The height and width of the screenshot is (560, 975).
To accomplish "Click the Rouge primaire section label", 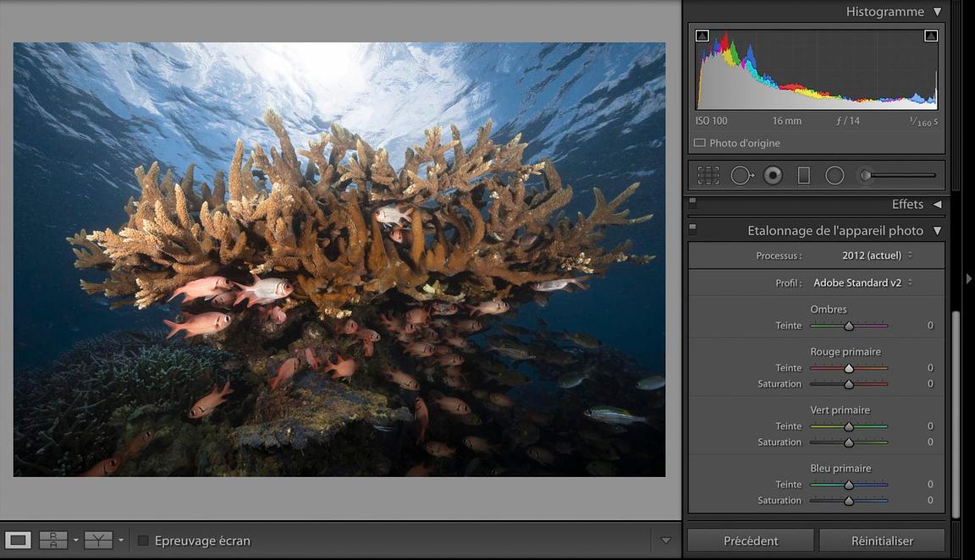I will (x=845, y=352).
